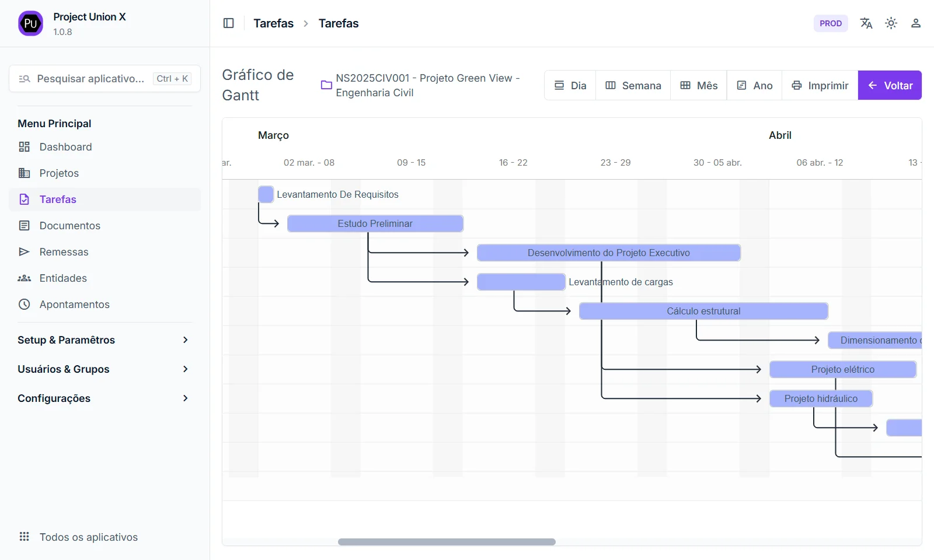Expand the Configurações section
This screenshot has height=560, width=934.
pos(104,398)
